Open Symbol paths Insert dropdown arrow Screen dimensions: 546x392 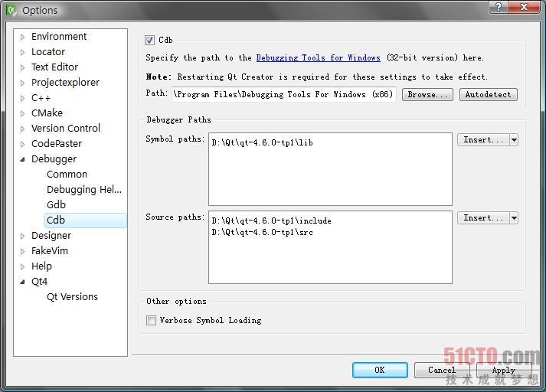[514, 140]
